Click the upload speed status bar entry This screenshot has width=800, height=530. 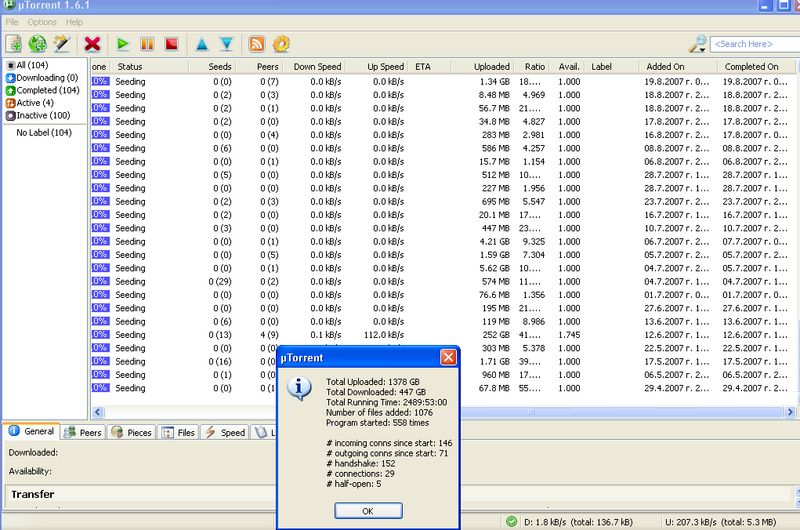tap(720, 522)
